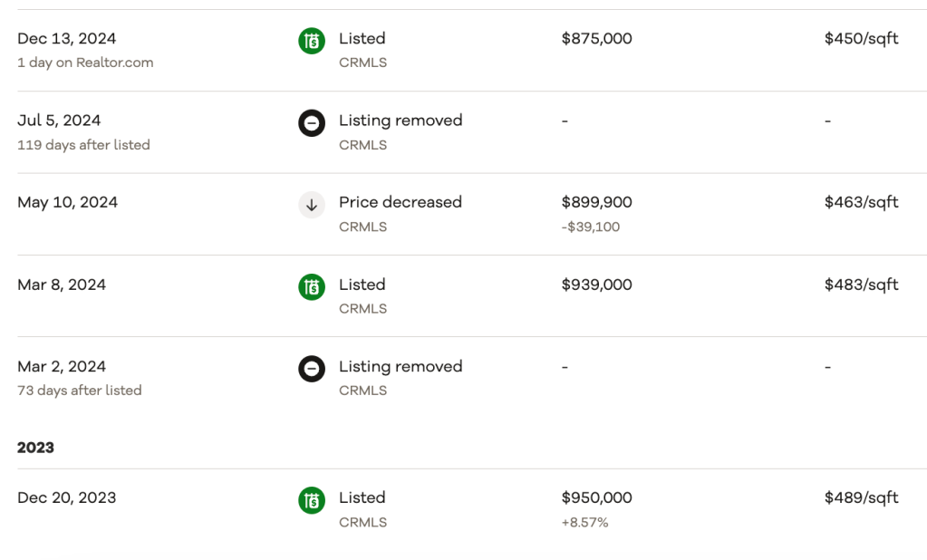Viewport: 927px width, 560px height.
Task: Click the green Listed icon for Dec 13, 2024
Action: (x=311, y=41)
